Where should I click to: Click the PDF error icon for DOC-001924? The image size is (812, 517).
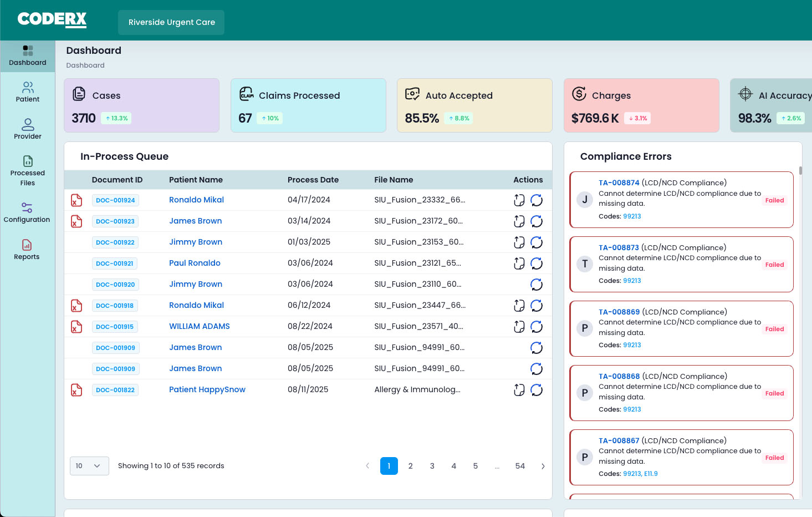(76, 200)
